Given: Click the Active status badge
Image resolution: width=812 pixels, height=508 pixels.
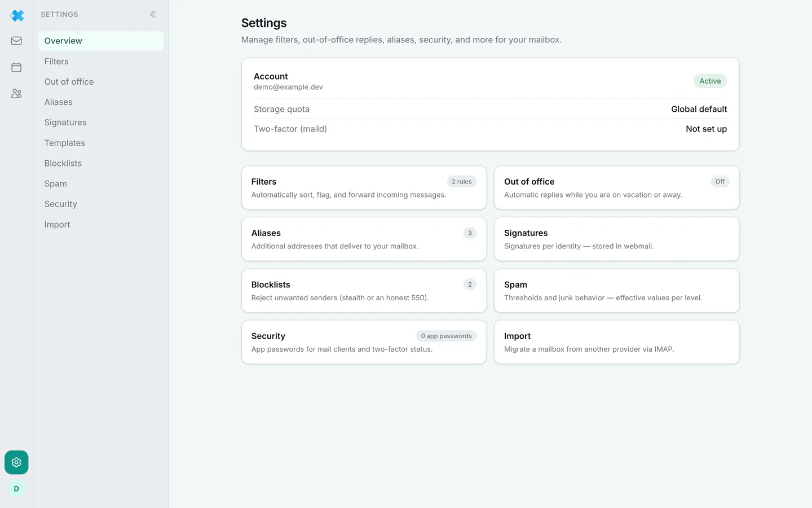Looking at the screenshot, I should click(710, 81).
